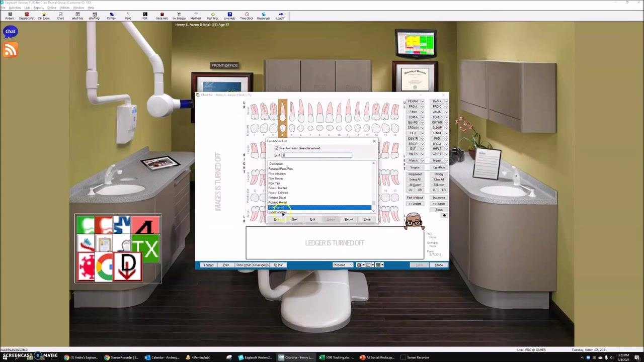Select 'Root Tips' condition row
The image size is (644, 362).
coord(319,184)
